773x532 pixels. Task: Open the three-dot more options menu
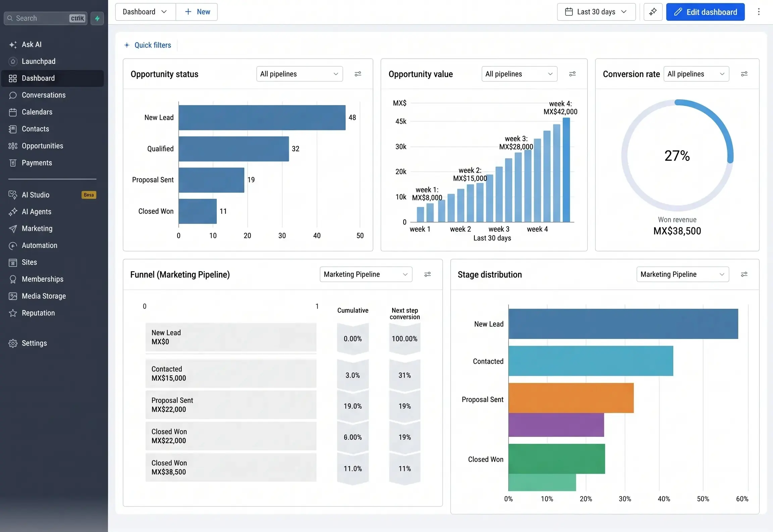pyautogui.click(x=759, y=12)
